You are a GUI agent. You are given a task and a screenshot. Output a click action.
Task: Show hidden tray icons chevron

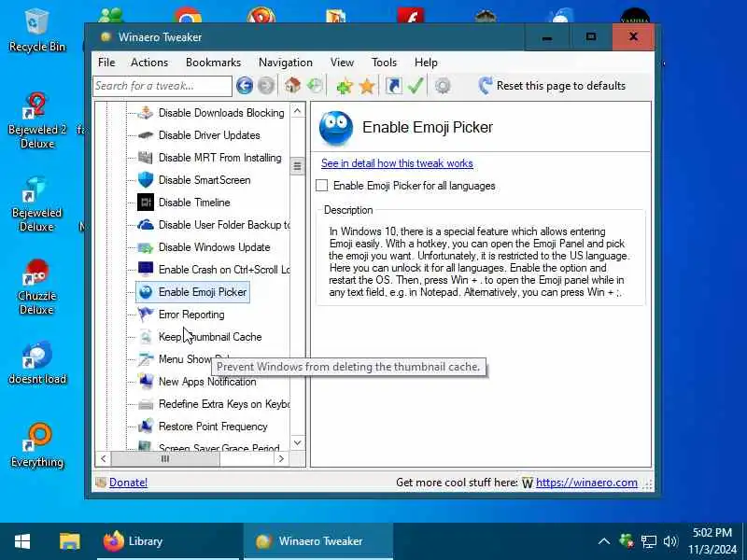604,541
